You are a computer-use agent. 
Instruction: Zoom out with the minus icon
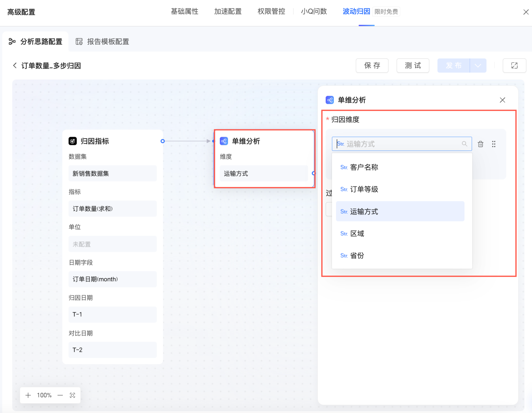(60, 395)
